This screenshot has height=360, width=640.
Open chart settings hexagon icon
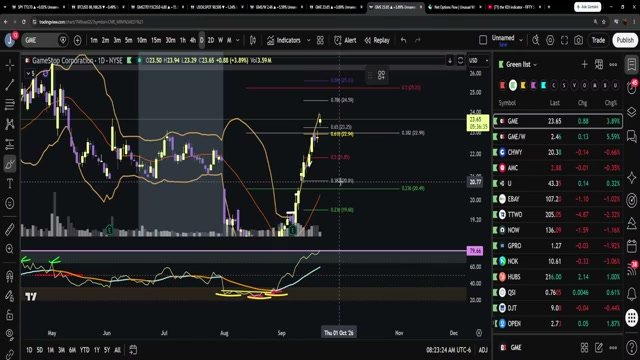click(550, 40)
